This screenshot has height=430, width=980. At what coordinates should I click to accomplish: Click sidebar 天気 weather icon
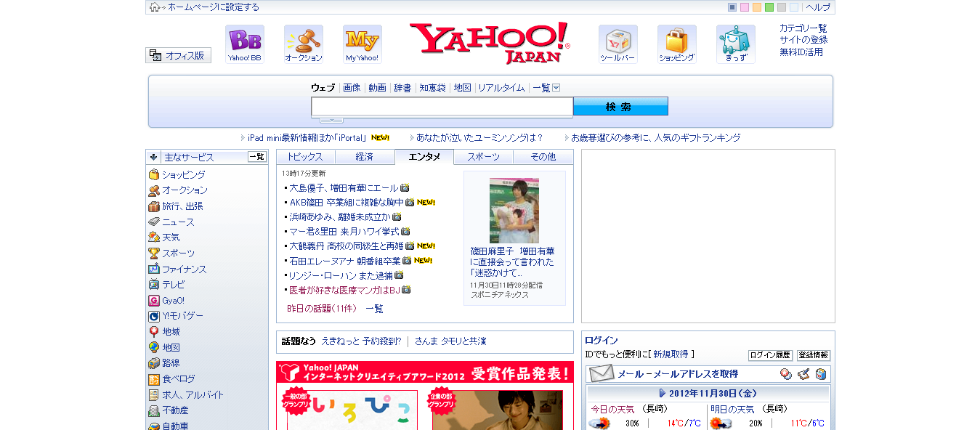(154, 238)
